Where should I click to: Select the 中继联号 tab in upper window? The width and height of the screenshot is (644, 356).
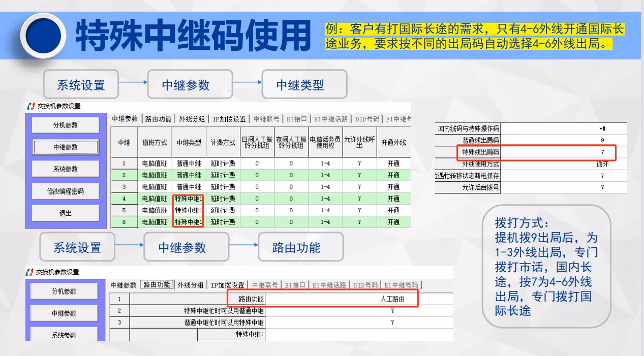click(266, 119)
